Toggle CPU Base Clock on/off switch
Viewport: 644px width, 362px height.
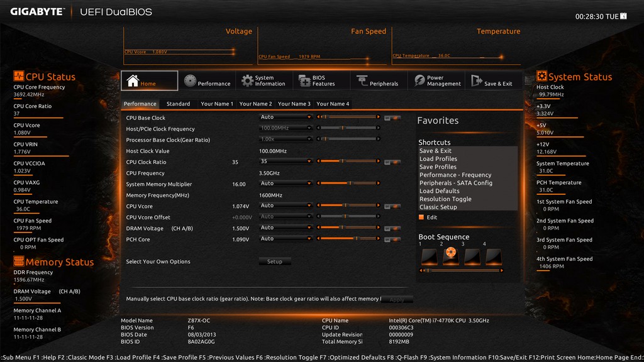(x=392, y=118)
